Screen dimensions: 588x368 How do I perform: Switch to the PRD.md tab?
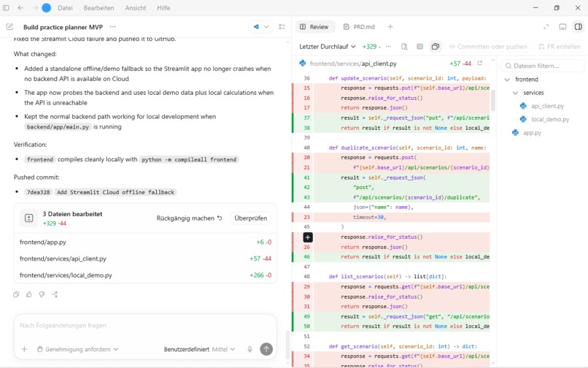tap(359, 27)
